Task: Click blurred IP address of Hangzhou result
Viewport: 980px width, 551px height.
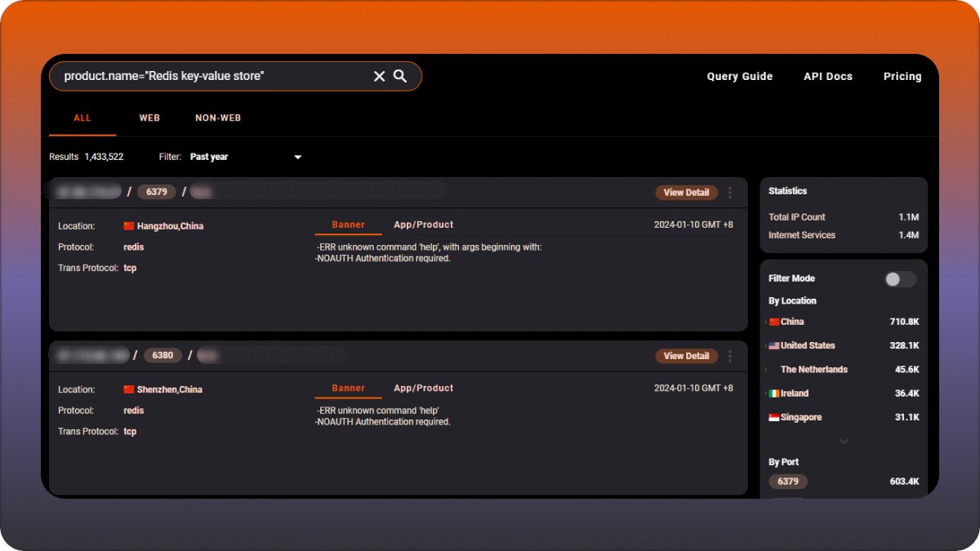Action: [87, 192]
